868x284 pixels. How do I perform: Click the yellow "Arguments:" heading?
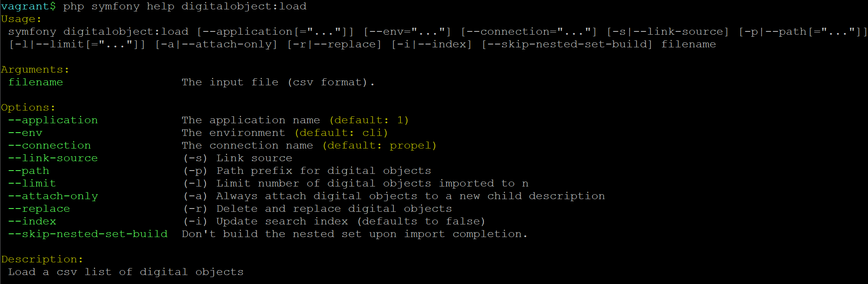click(x=35, y=70)
